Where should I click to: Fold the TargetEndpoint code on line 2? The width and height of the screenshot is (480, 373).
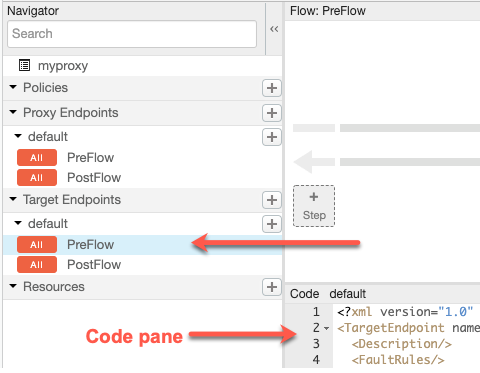pyautogui.click(x=327, y=329)
